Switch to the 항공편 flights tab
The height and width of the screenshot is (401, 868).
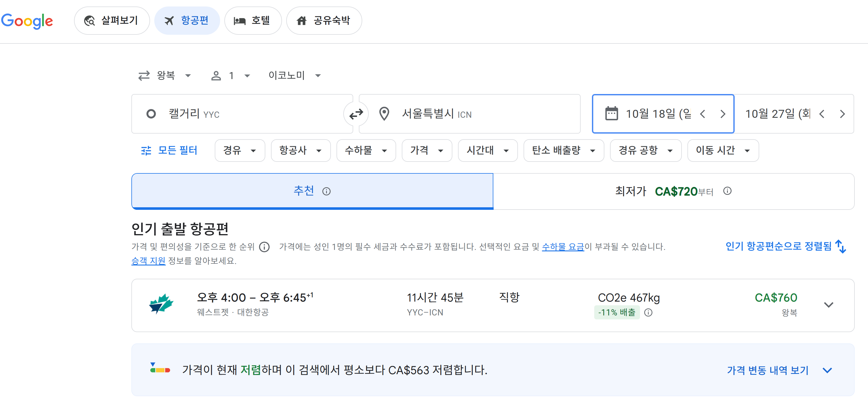(x=187, y=21)
